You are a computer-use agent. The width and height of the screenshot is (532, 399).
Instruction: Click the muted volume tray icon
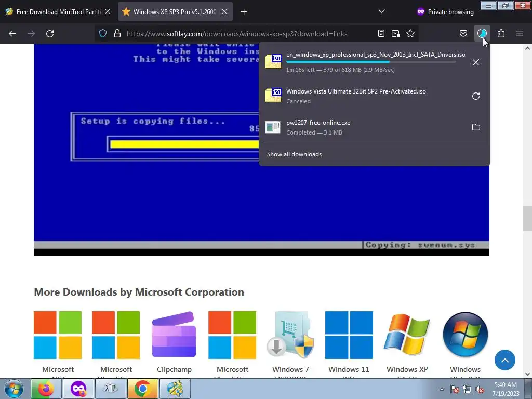click(x=480, y=389)
